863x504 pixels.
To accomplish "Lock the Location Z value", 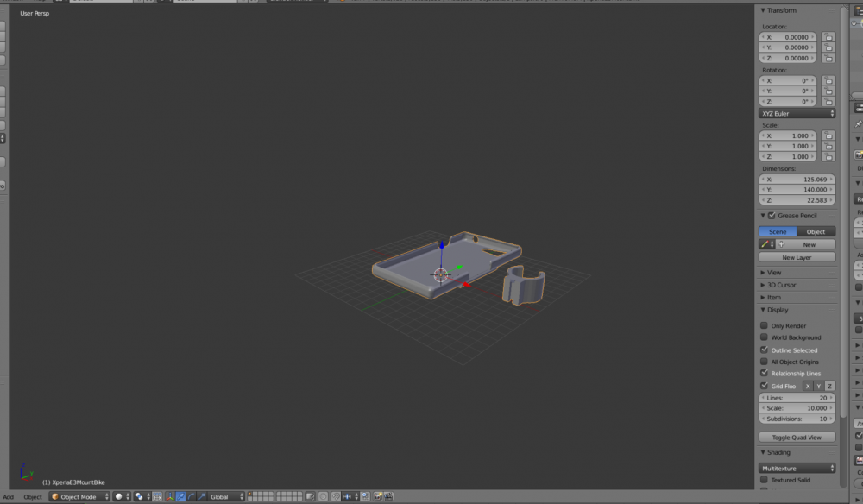I will pos(828,59).
